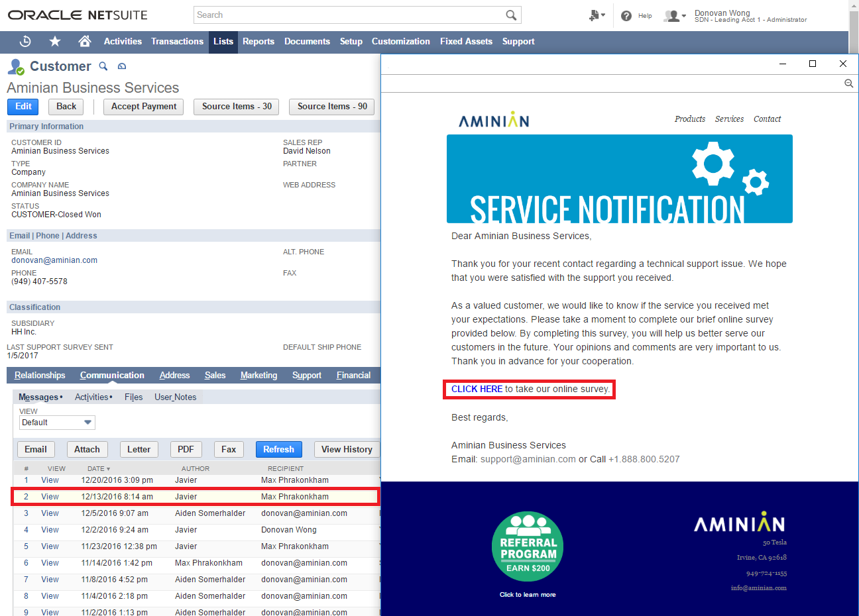The height and width of the screenshot is (616, 859).
Task: Open the recent records clock icon
Action: tap(25, 41)
